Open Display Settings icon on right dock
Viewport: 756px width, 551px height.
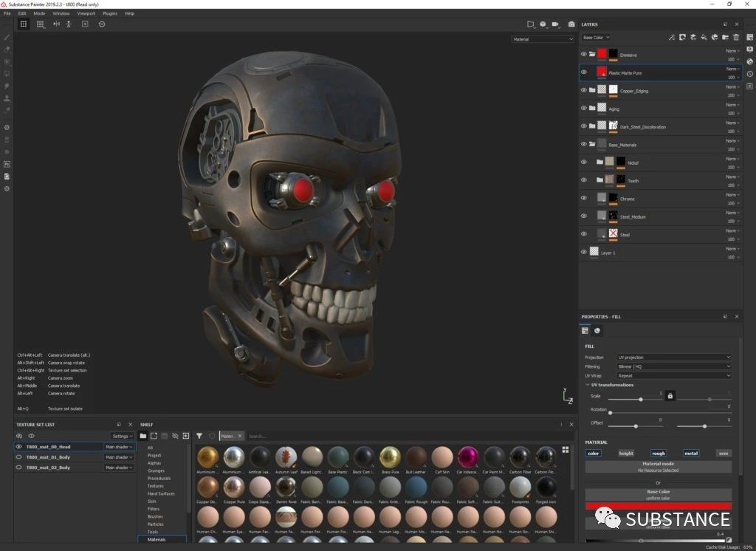tap(750, 49)
